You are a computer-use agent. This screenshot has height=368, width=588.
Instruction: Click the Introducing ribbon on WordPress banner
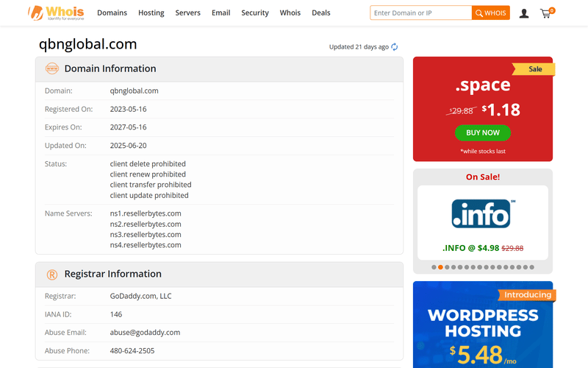click(x=527, y=295)
